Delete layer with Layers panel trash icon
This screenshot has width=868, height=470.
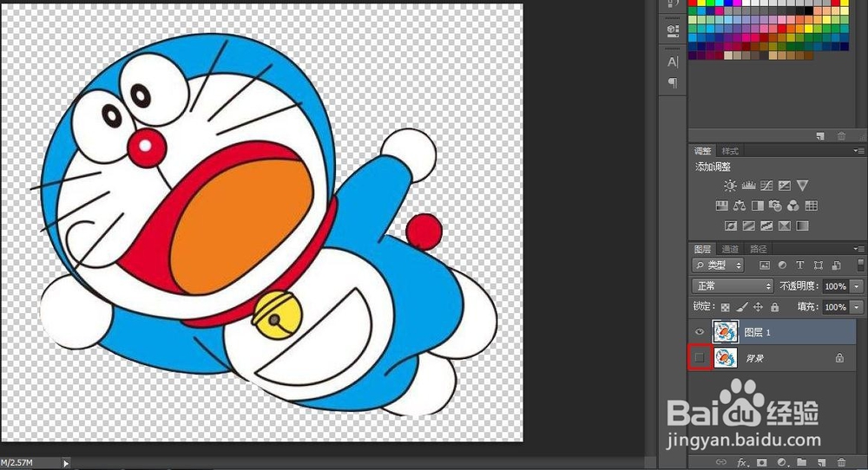[x=841, y=462]
